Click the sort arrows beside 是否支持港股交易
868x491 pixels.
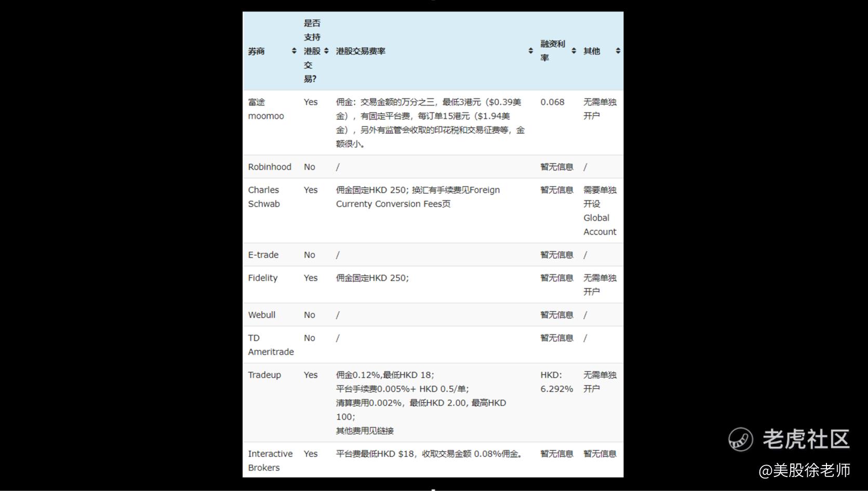pos(326,51)
